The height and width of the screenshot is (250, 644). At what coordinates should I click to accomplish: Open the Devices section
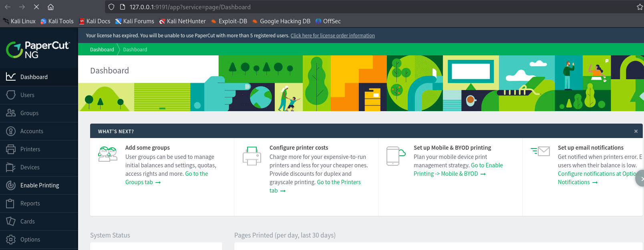39,167
